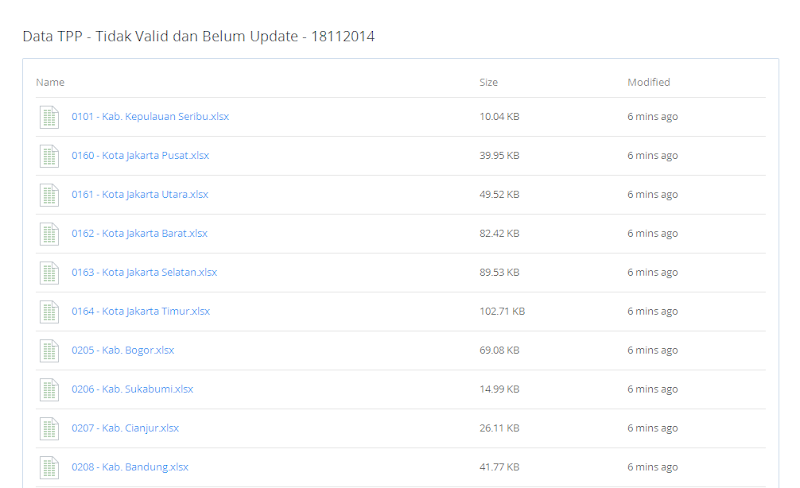Click the spreadsheet icon for Kab. Cianjur
Image resolution: width=800 pixels, height=488 pixels.
click(x=49, y=429)
